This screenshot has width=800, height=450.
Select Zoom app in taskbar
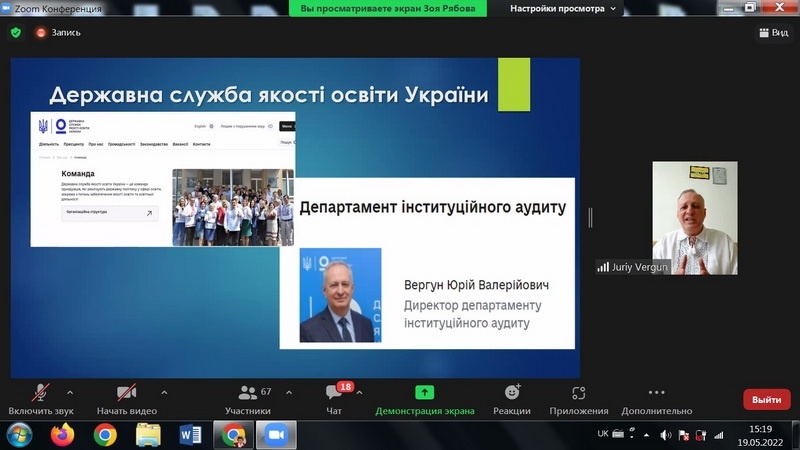pos(276,435)
